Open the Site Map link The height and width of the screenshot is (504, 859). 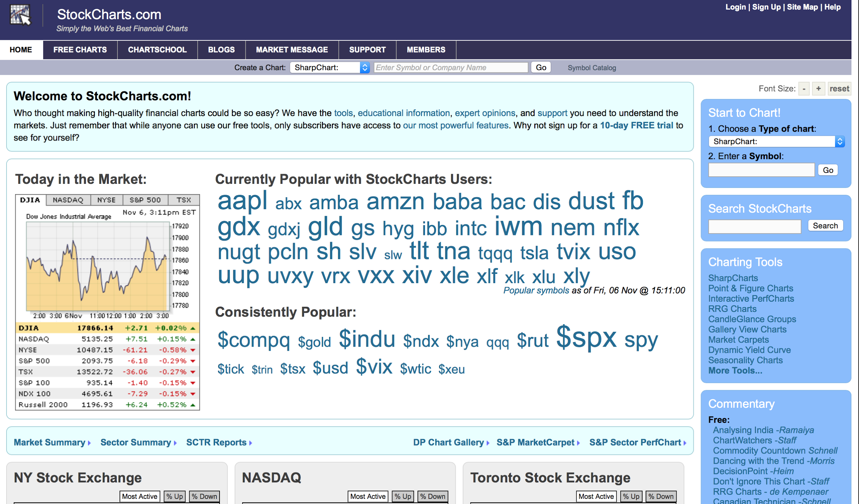tap(802, 7)
